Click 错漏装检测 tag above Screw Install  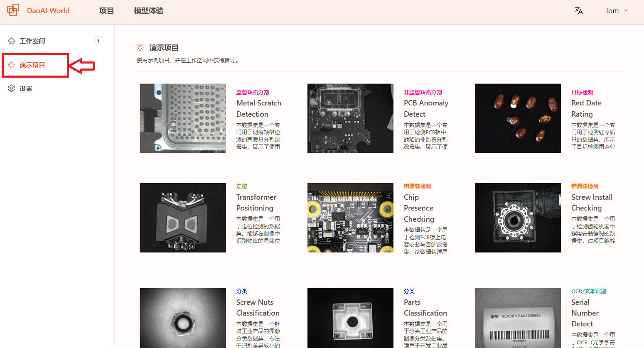[x=585, y=186]
